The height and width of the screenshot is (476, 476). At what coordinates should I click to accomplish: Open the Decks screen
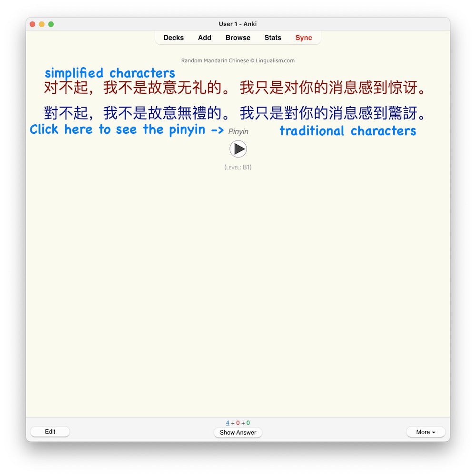coord(173,38)
